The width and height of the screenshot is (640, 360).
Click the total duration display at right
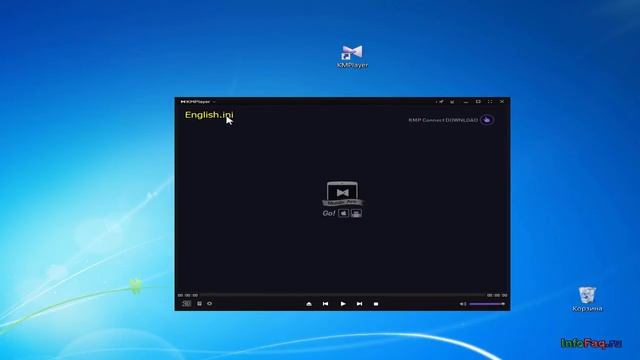pos(497,295)
